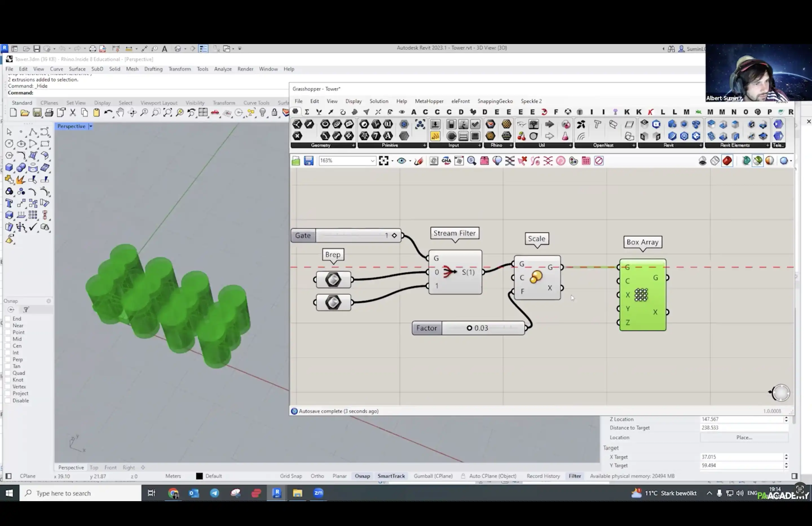Expand the Input panel in Grasshopper ribbon
The image size is (812, 526).
point(479,145)
